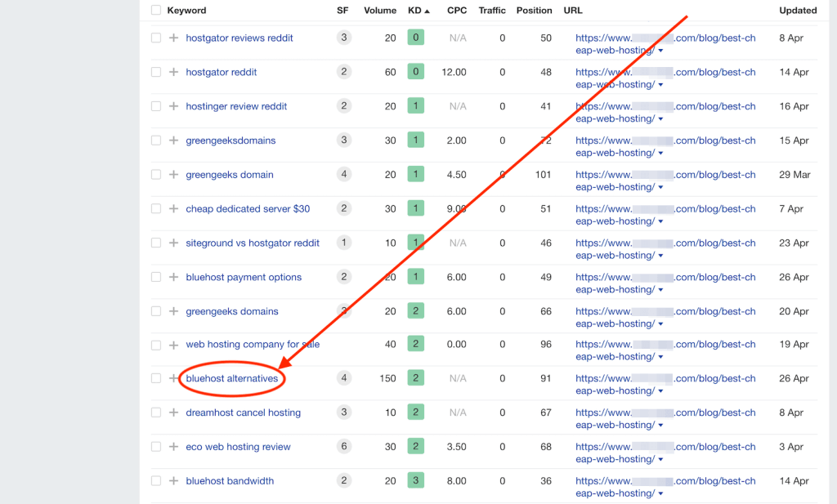
Task: Check the hostinger review reddit row checkbox
Action: pos(156,106)
